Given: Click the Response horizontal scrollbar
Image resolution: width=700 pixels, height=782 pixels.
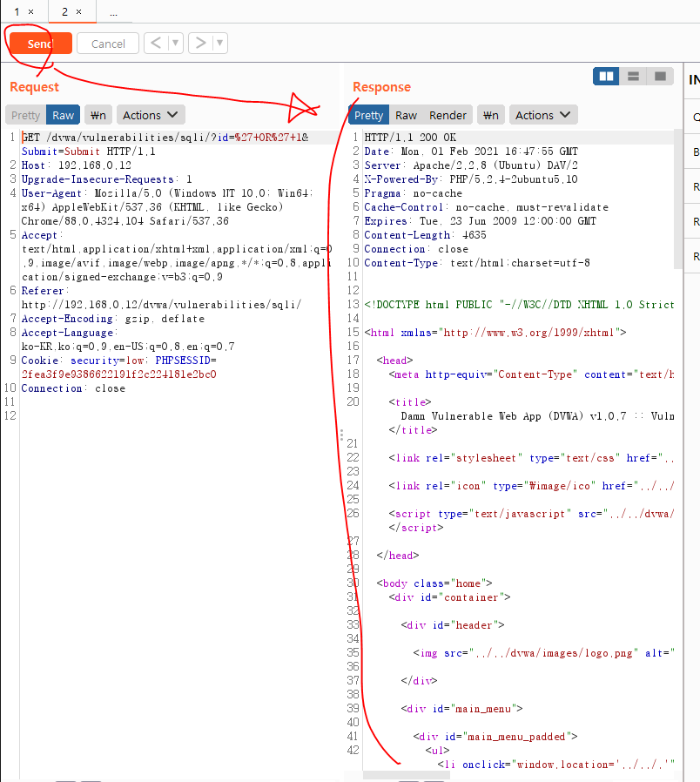Looking at the screenshot, I should pyautogui.click(x=407, y=776).
